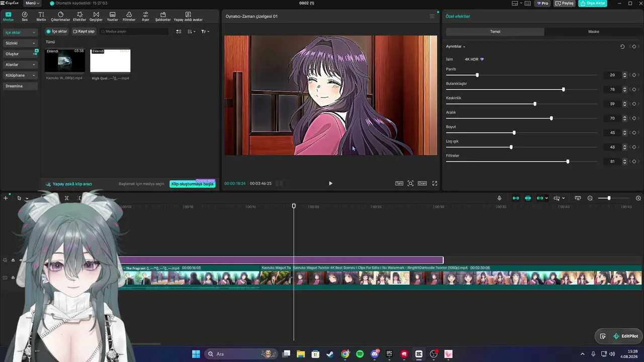Click Klip oluşturmaya başla button
The image size is (644, 362).
pos(193,184)
